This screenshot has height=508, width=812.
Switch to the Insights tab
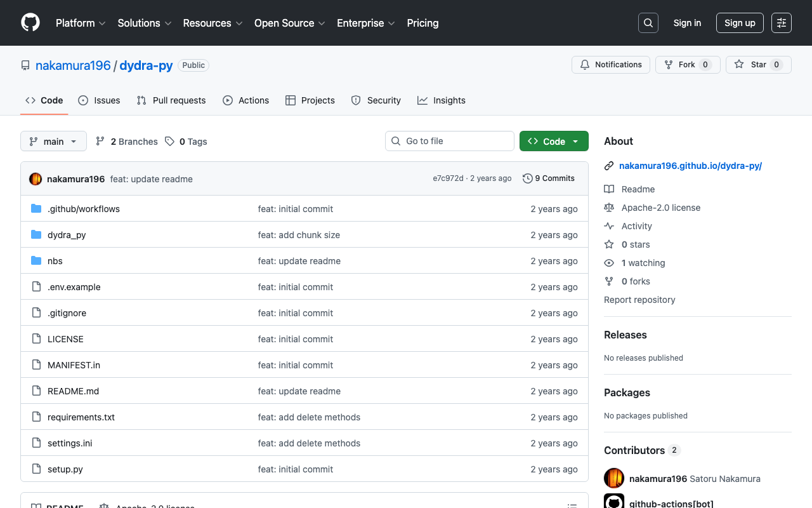tap(442, 100)
